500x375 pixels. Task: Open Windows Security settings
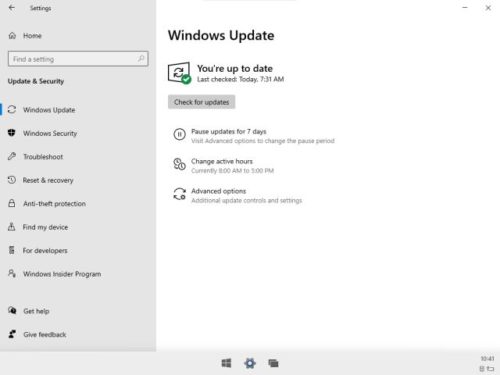pos(50,133)
